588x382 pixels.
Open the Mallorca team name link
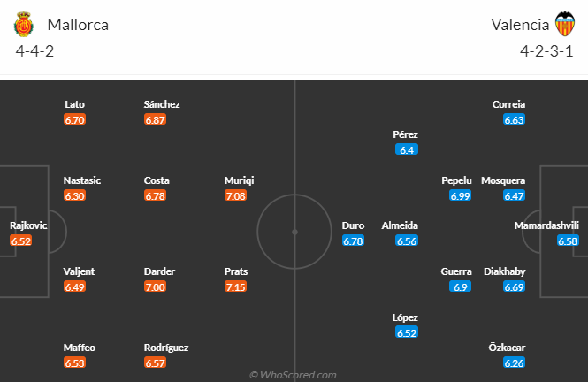(78, 25)
